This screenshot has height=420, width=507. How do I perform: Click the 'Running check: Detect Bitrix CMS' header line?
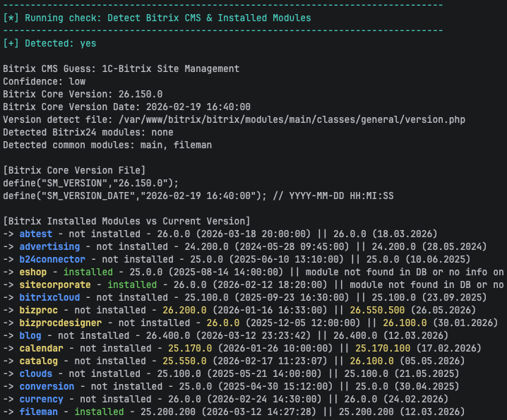point(157,18)
